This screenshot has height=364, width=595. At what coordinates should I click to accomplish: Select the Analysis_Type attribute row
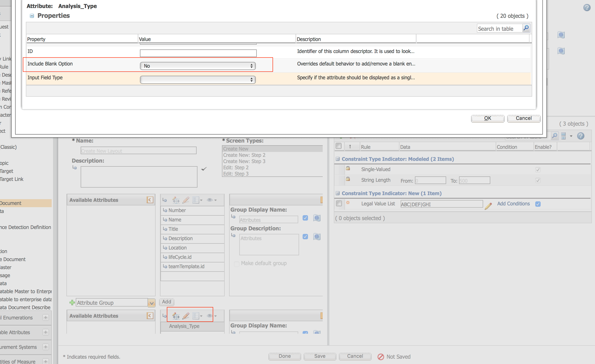192,326
